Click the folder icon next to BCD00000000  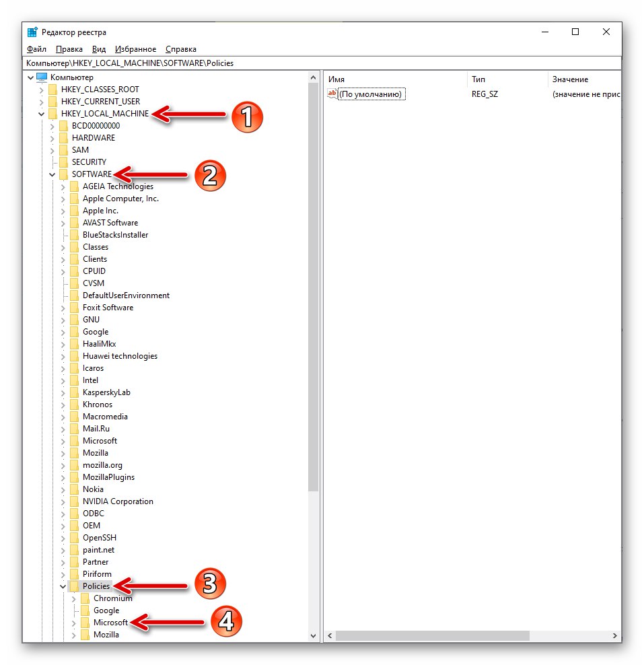[x=64, y=126]
